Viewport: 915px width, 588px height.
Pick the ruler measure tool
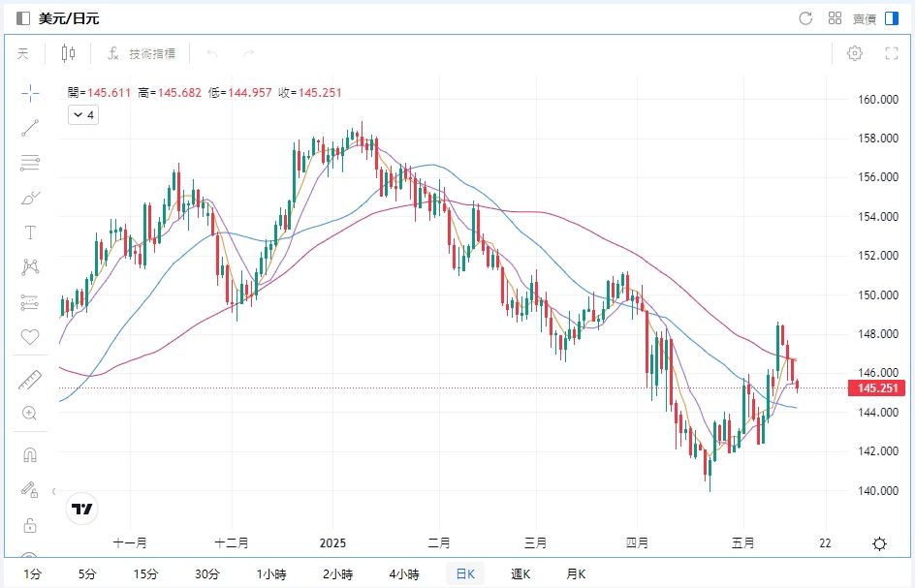point(30,381)
